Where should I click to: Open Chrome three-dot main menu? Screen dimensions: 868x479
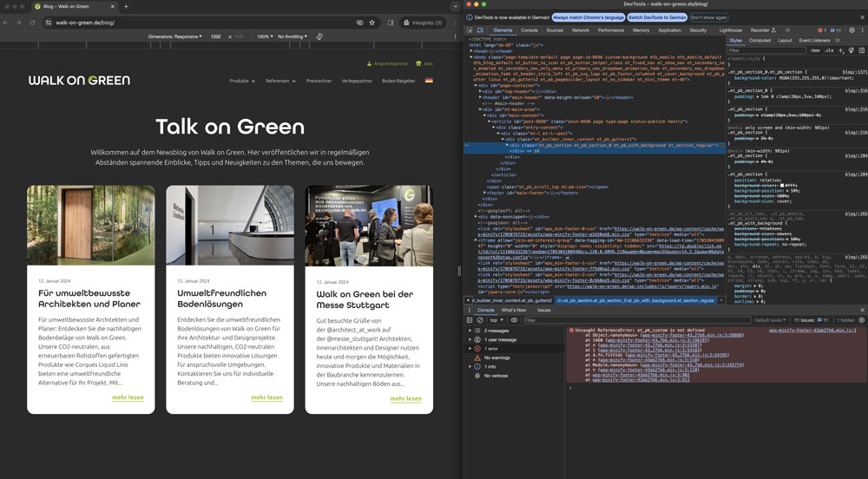(x=455, y=23)
